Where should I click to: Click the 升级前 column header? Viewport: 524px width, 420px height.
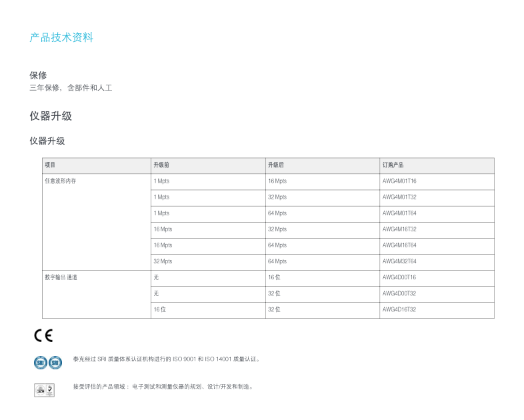(x=161, y=165)
